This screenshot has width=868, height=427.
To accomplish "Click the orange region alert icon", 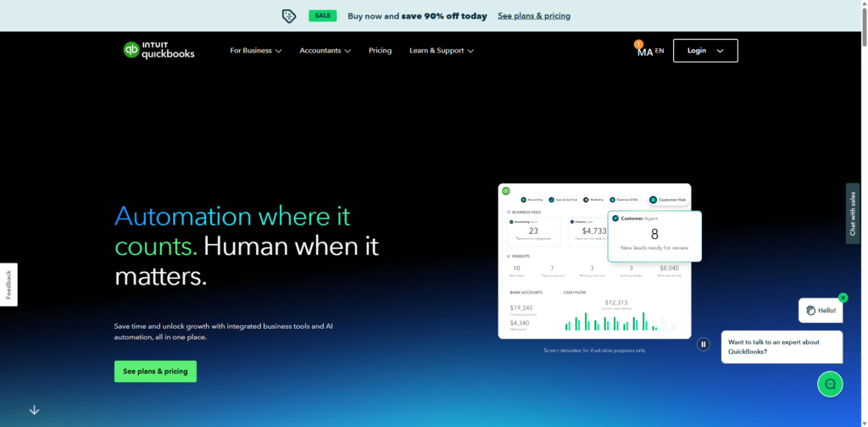I will tap(638, 44).
